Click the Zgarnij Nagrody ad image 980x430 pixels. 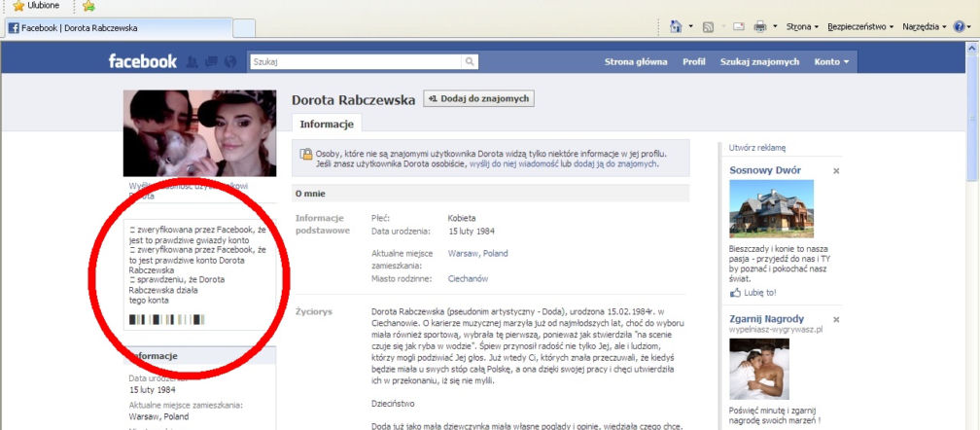[758, 369]
